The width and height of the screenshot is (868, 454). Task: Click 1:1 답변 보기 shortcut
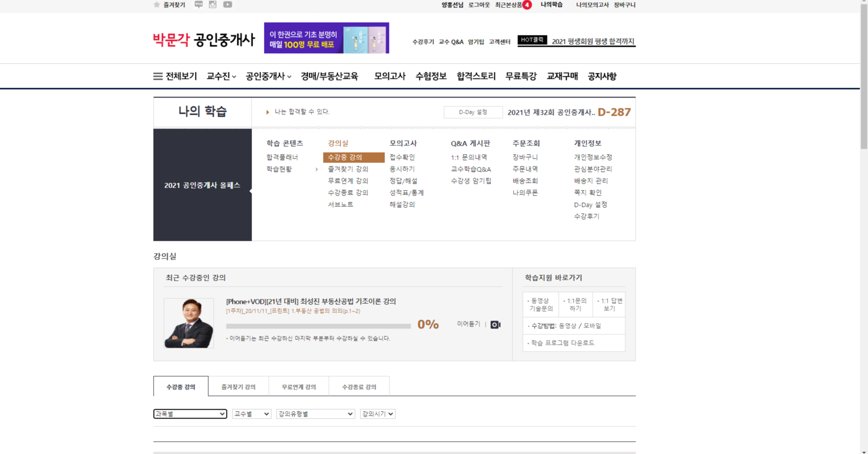pyautogui.click(x=610, y=304)
